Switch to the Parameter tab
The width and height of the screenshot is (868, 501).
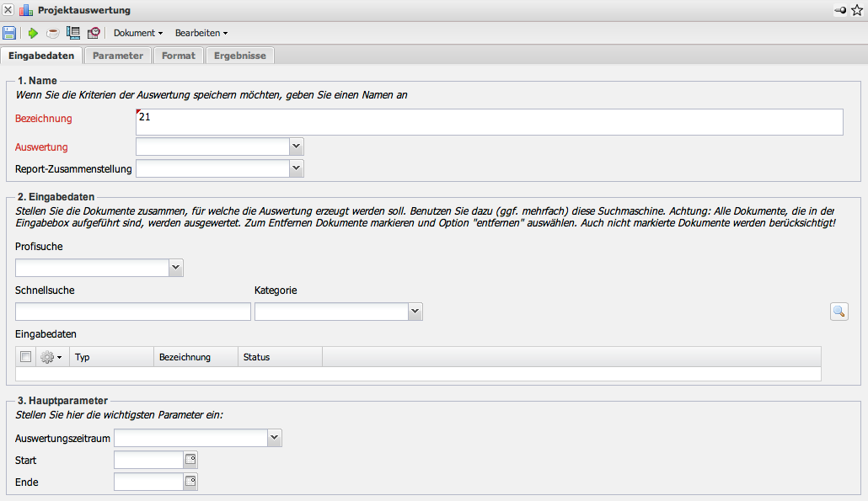pos(118,56)
